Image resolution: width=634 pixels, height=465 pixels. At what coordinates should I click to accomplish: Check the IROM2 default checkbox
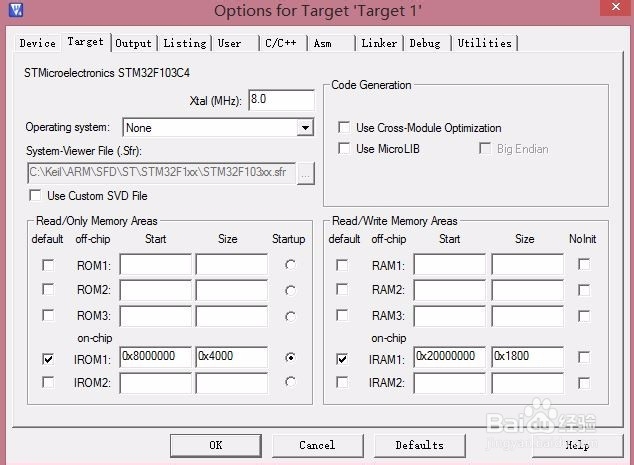(x=48, y=382)
